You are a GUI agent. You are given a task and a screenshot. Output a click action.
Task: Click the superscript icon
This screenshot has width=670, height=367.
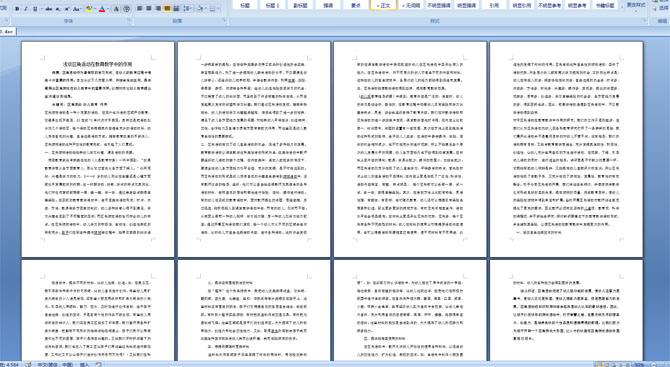(67, 9)
